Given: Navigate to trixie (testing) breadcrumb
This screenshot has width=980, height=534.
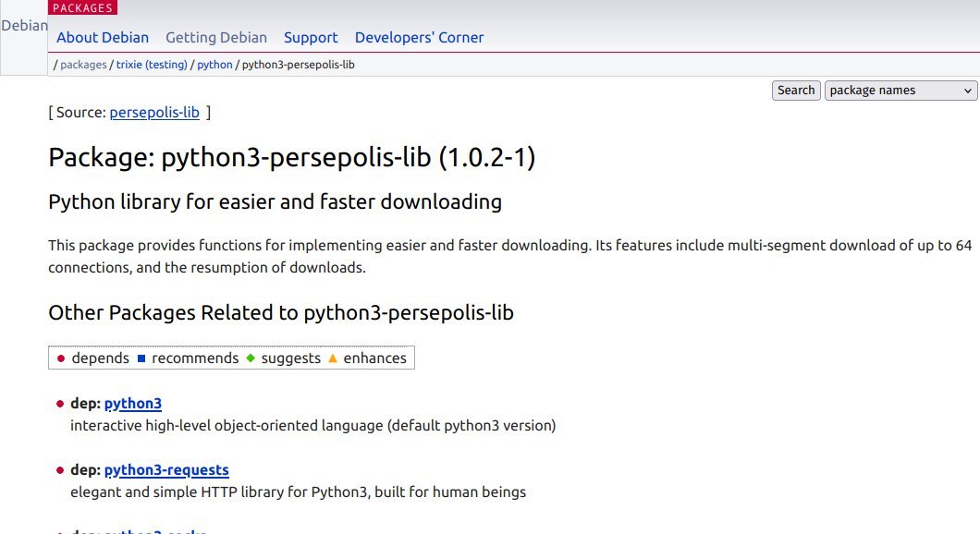Looking at the screenshot, I should 152,65.
